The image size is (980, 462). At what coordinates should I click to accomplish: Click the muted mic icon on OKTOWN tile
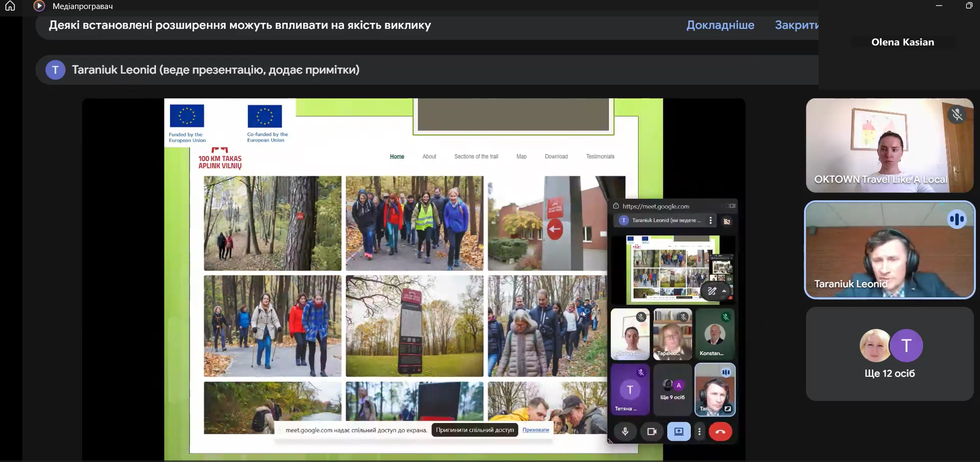tap(957, 114)
